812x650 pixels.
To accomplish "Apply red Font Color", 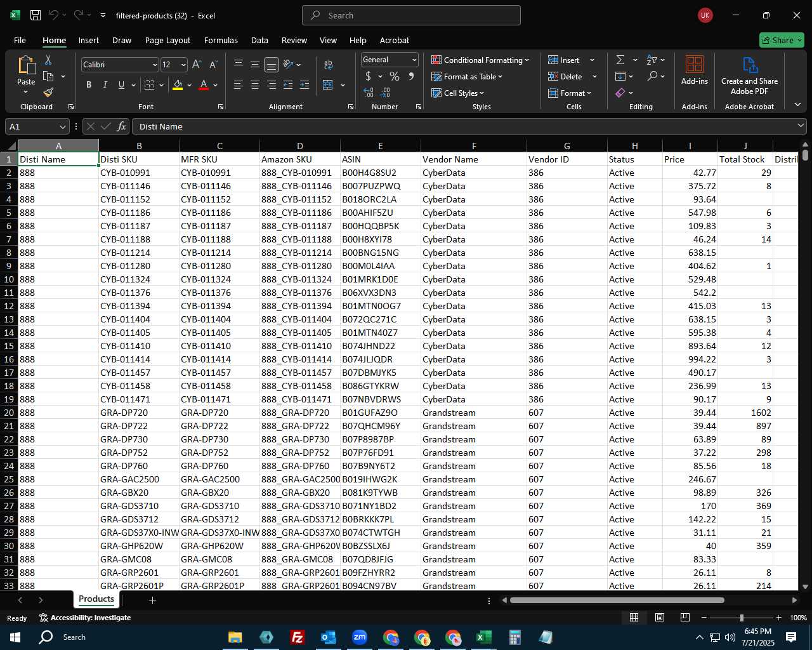I will click(x=204, y=85).
